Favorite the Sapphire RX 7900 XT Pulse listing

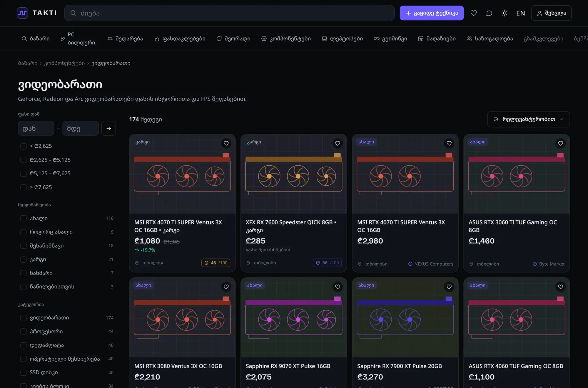point(449,287)
